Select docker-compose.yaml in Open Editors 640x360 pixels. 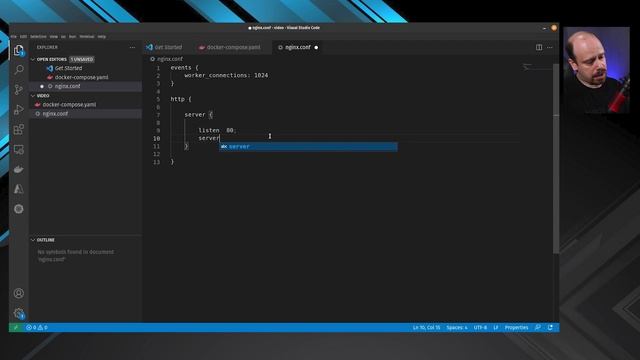[x=81, y=77]
